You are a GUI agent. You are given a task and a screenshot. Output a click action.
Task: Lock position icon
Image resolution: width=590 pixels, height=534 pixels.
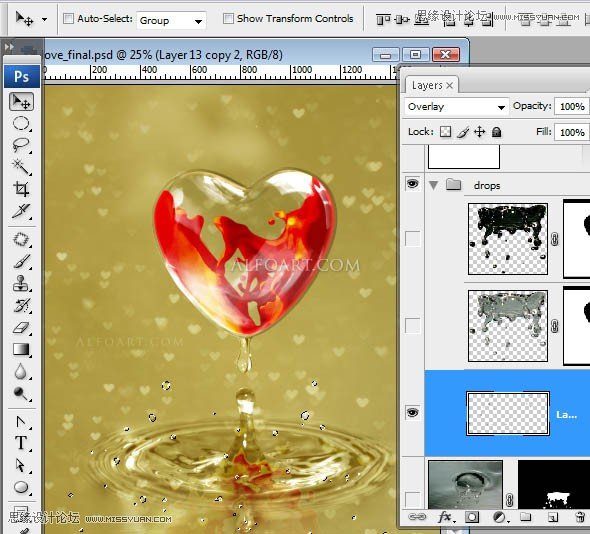click(x=479, y=132)
